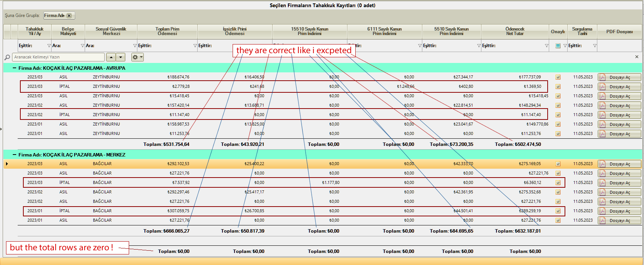Toggle Onaylı checkbox in first ZEYTİNBURNU row
Screen dimensions: 644x265
pyautogui.click(x=558, y=77)
